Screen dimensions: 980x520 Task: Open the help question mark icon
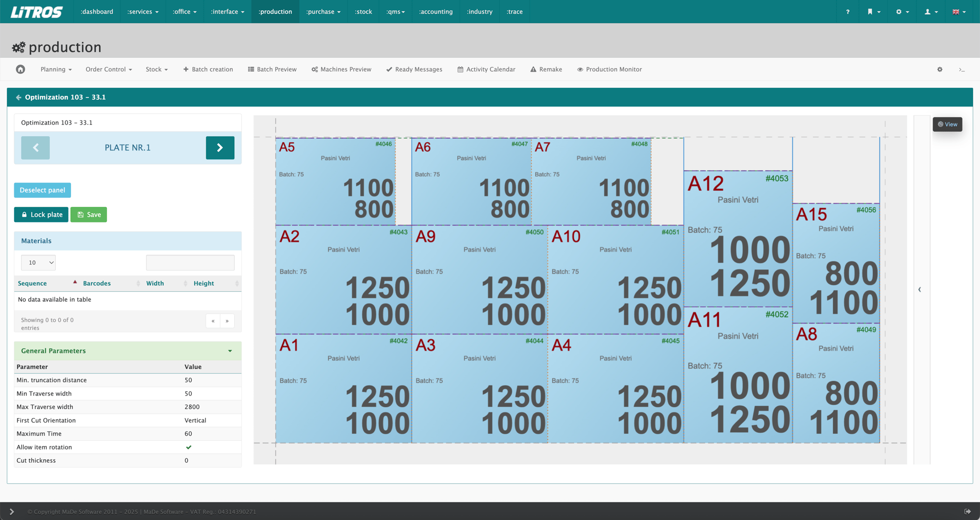click(848, 12)
